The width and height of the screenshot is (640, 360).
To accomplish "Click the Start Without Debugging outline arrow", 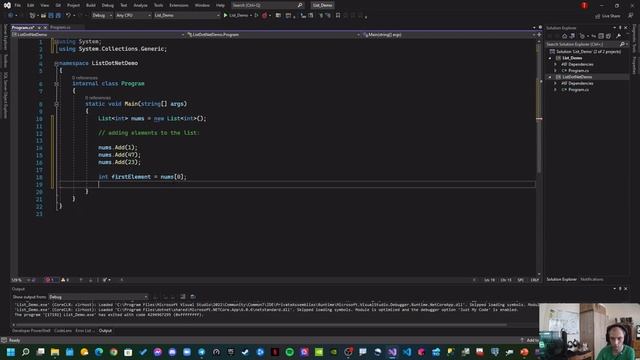I will pos(256,16).
